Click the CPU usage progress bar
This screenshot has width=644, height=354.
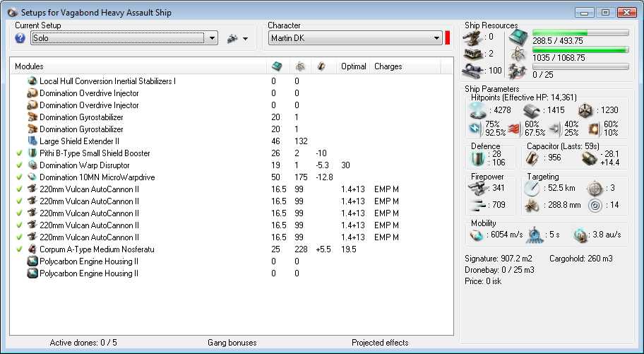click(580, 33)
